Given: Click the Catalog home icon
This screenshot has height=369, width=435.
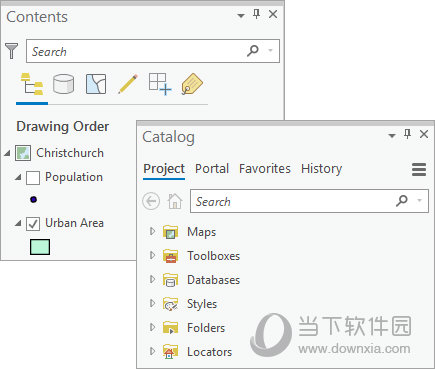Looking at the screenshot, I should pos(175,201).
